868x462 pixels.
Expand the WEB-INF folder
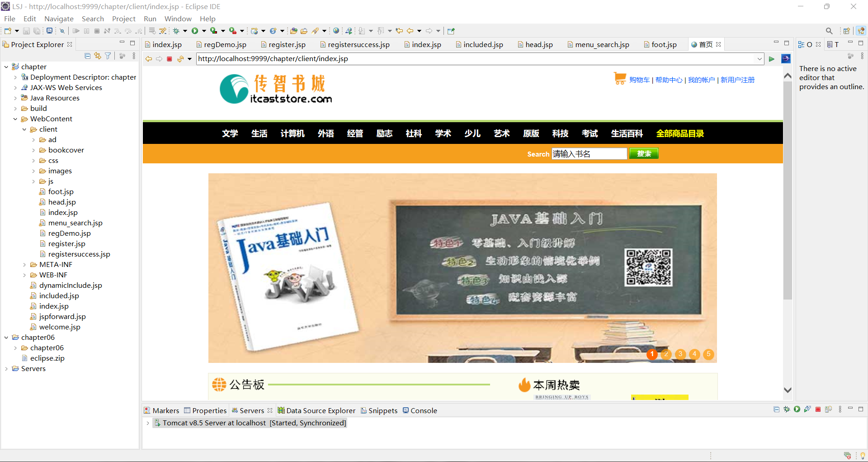pos(25,275)
